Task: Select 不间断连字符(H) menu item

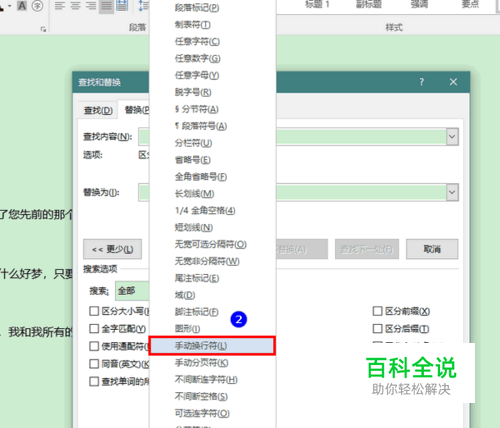Action: click(x=212, y=380)
